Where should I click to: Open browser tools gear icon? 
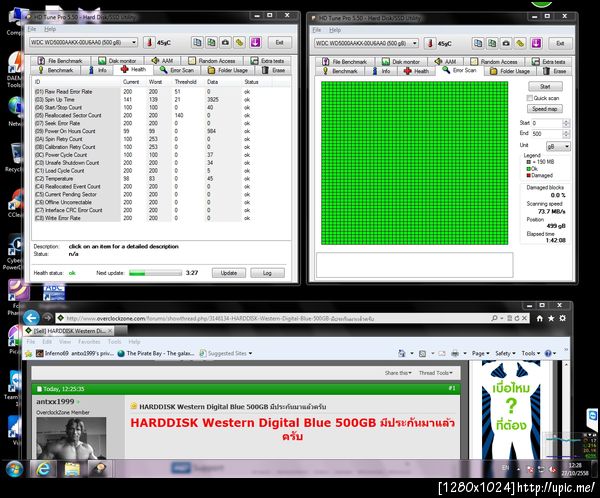click(x=562, y=318)
